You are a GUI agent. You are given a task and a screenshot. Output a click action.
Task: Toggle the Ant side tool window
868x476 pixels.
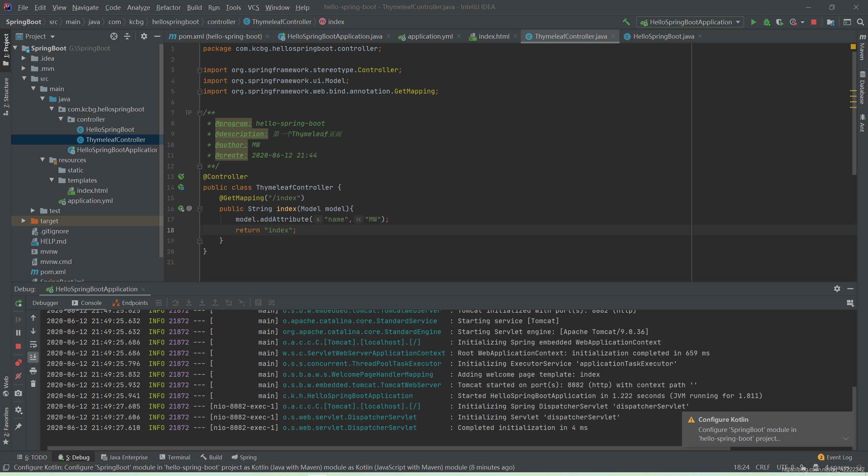pos(862,123)
